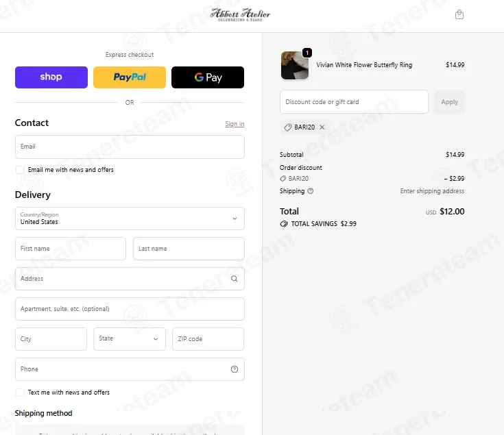Check Text me with news and offers
The image size is (504, 435).
20,393
